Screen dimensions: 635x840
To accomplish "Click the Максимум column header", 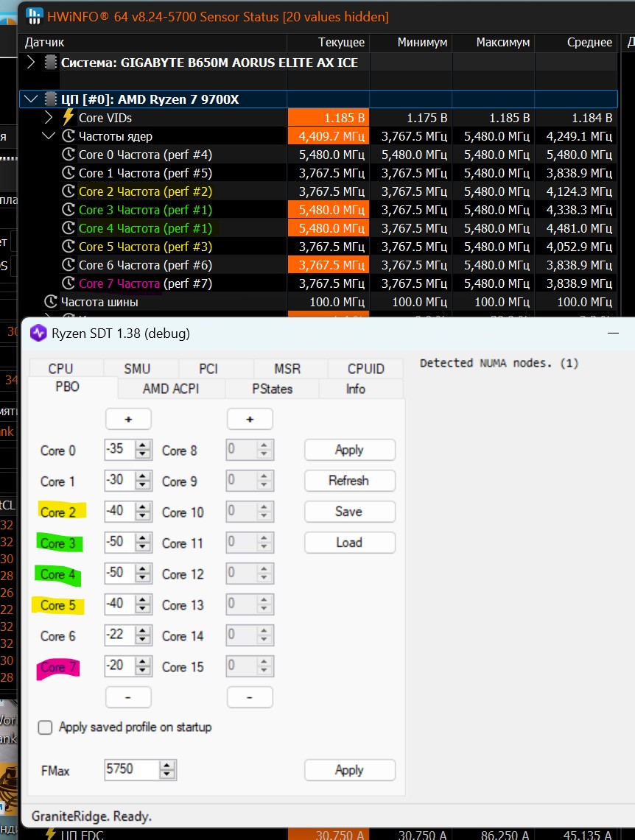I will pos(494,42).
